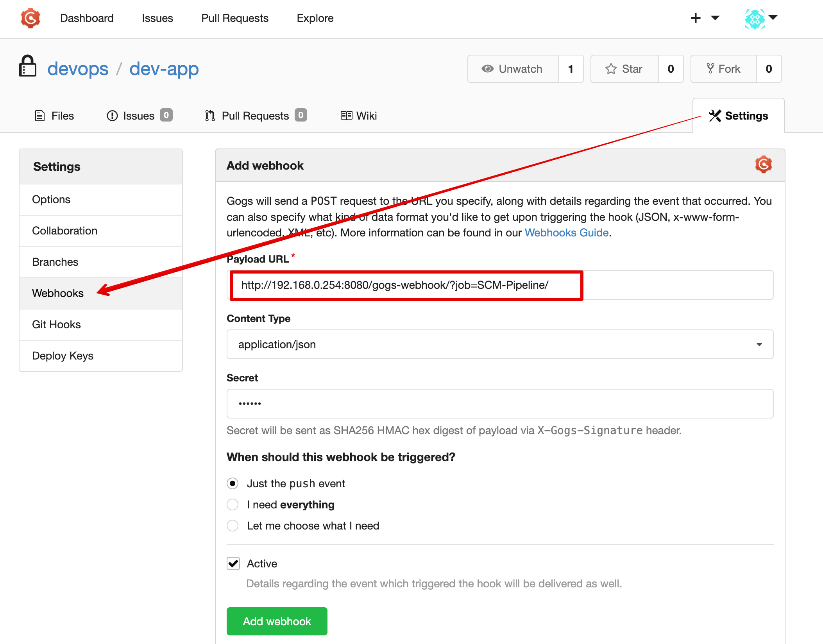Click the Issues count badge 0
This screenshot has height=644, width=823.
click(166, 115)
